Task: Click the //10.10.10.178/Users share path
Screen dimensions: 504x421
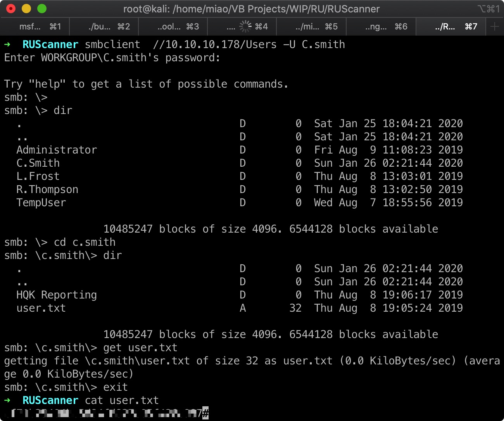Action: [215, 45]
